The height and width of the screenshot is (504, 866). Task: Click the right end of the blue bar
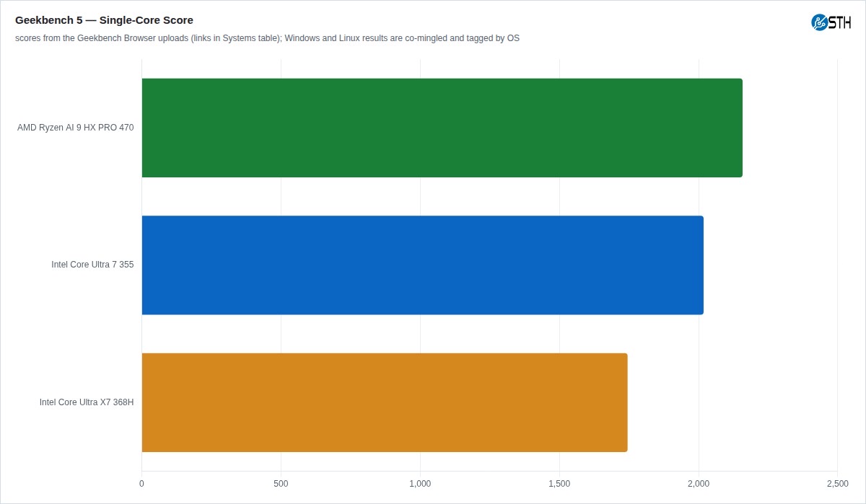[x=701, y=265]
